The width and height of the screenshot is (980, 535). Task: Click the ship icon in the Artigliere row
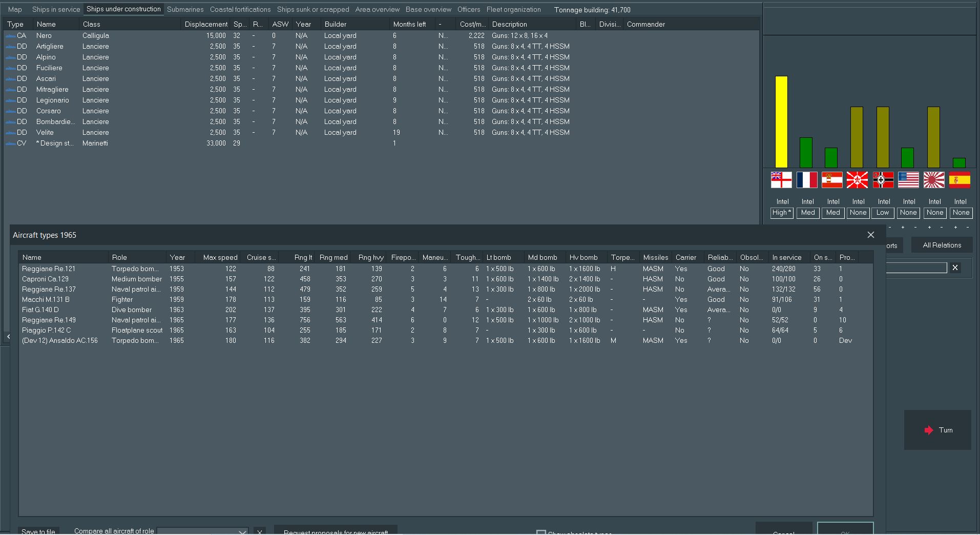[x=10, y=47]
